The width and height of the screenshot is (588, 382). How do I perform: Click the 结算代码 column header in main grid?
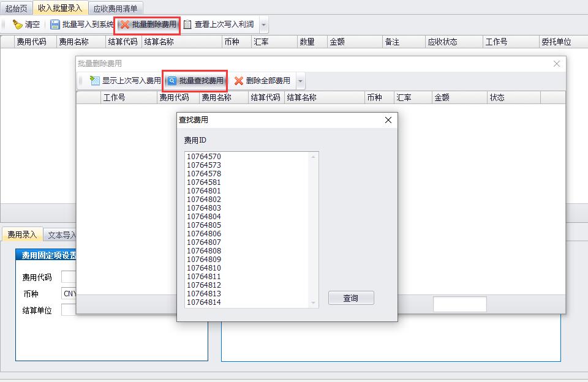click(123, 42)
